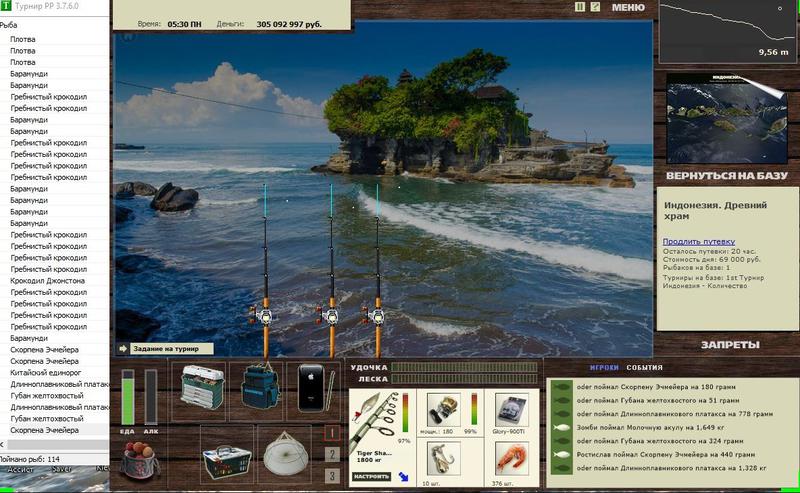
Task: Click the blue double-arrow icon near НАСТРОИТЬ
Action: (403, 477)
